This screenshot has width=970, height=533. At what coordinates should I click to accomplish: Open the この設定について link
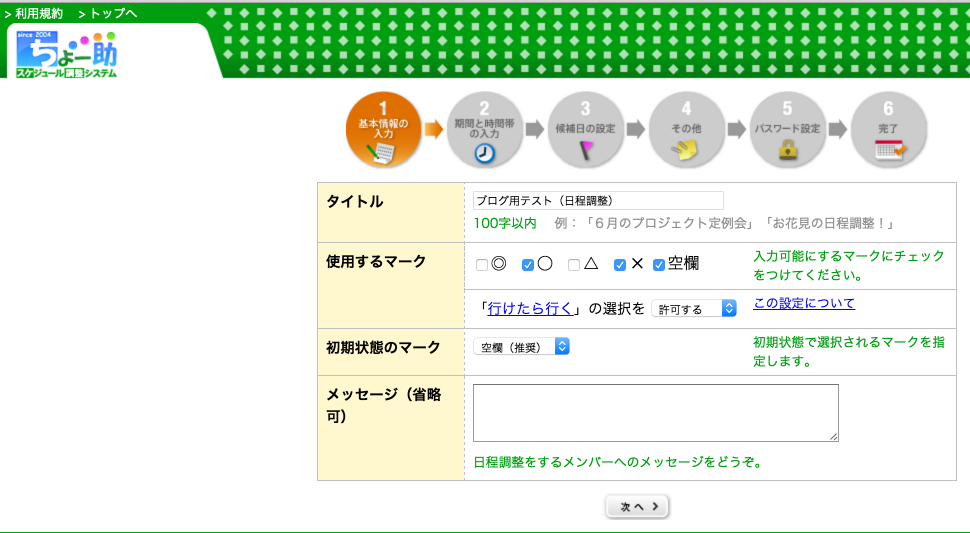pyautogui.click(x=804, y=303)
